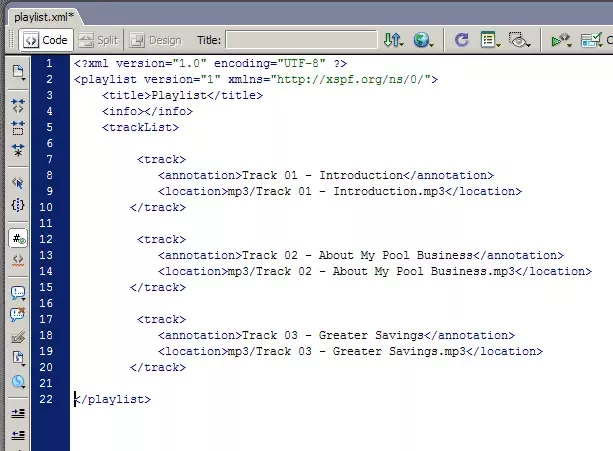Select the parent tag
This screenshot has width=613, height=451.
[x=18, y=183]
